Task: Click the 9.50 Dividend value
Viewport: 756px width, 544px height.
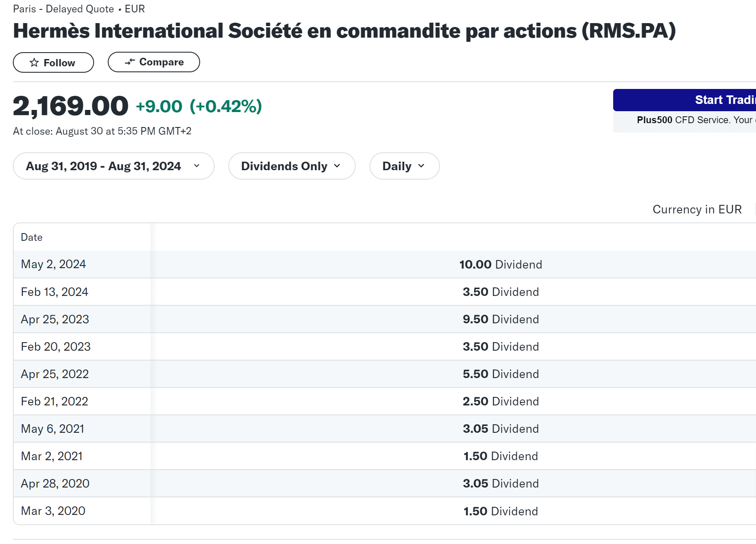Action: (501, 319)
